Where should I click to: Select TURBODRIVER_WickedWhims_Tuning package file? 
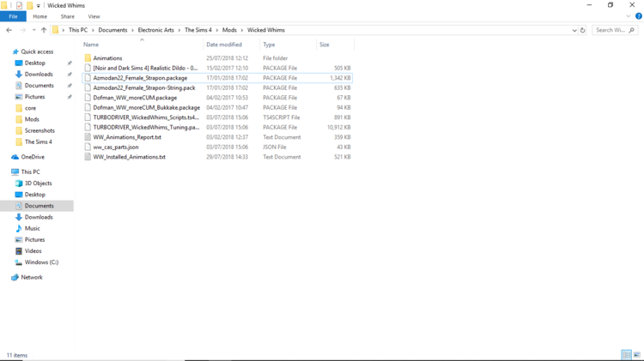click(146, 127)
